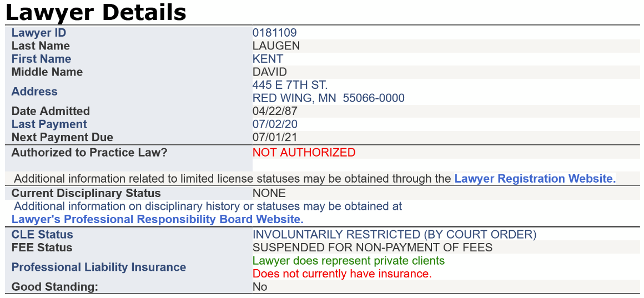644x298 pixels.
Task: Click the disciplinary status value NONE
Action: pyautogui.click(x=269, y=193)
